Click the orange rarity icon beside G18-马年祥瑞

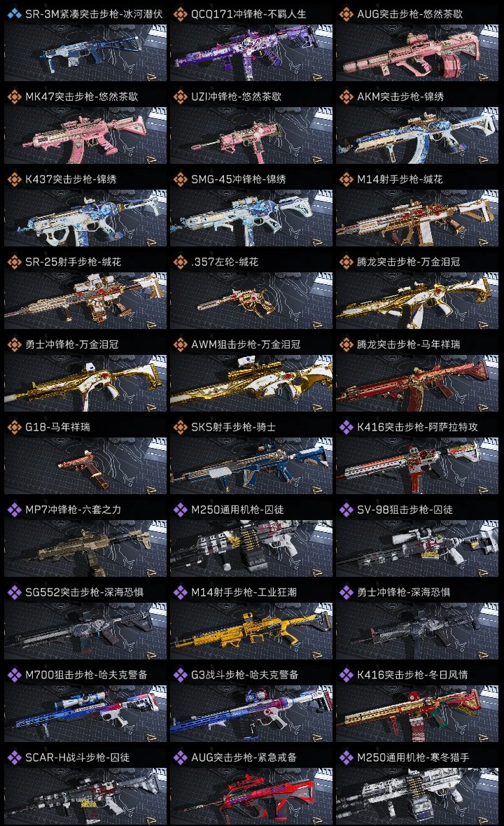point(14,427)
